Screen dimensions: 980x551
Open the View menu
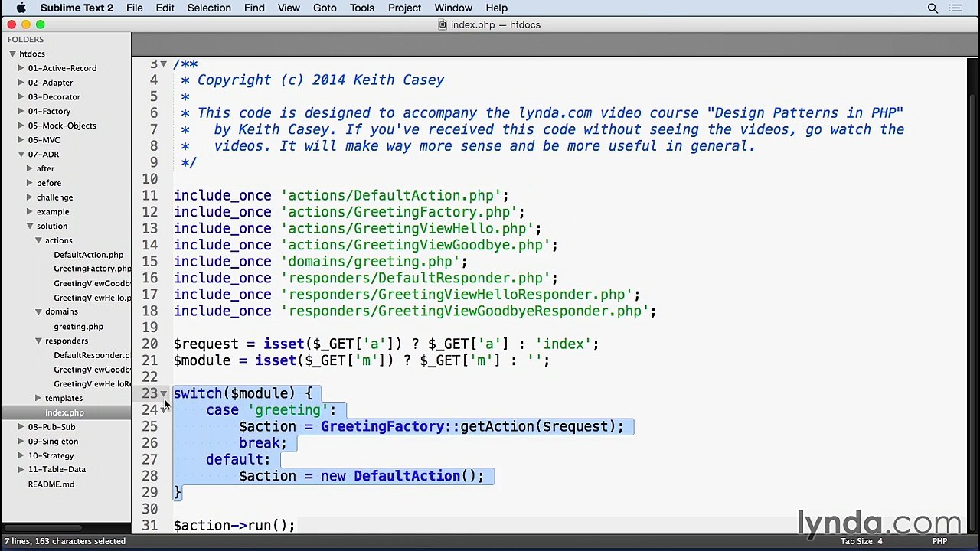point(289,8)
